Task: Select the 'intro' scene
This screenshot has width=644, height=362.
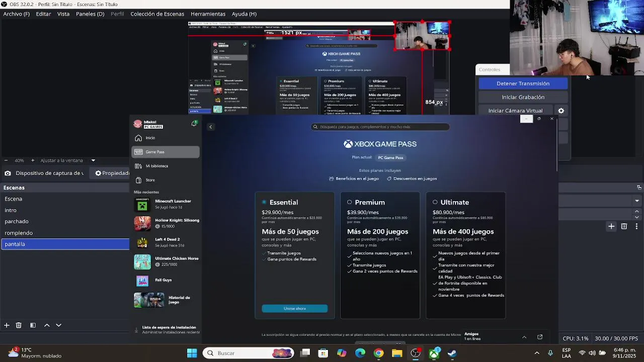Action: pyautogui.click(x=65, y=210)
